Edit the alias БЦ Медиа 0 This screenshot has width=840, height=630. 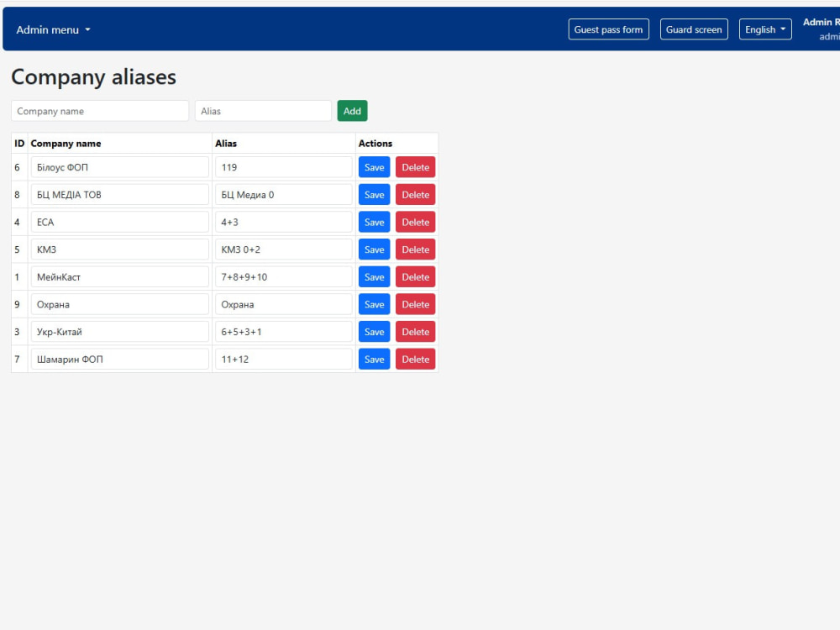283,195
